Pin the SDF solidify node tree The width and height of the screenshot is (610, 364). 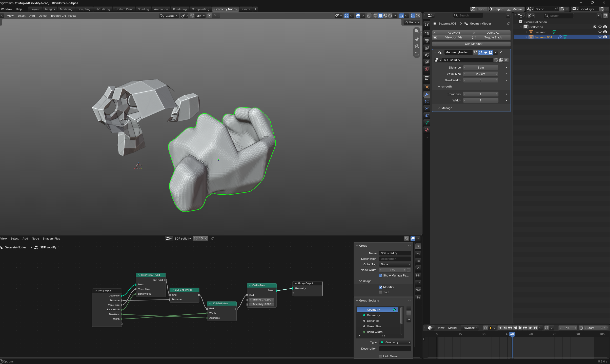pos(212,239)
